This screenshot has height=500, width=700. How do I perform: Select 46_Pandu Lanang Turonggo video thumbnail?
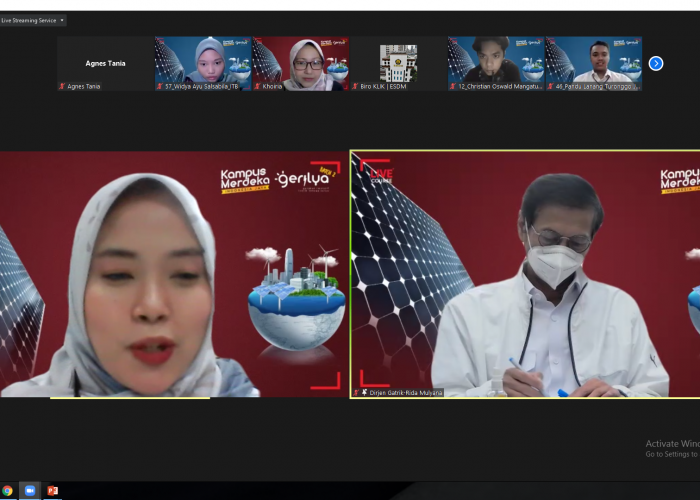pyautogui.click(x=594, y=63)
